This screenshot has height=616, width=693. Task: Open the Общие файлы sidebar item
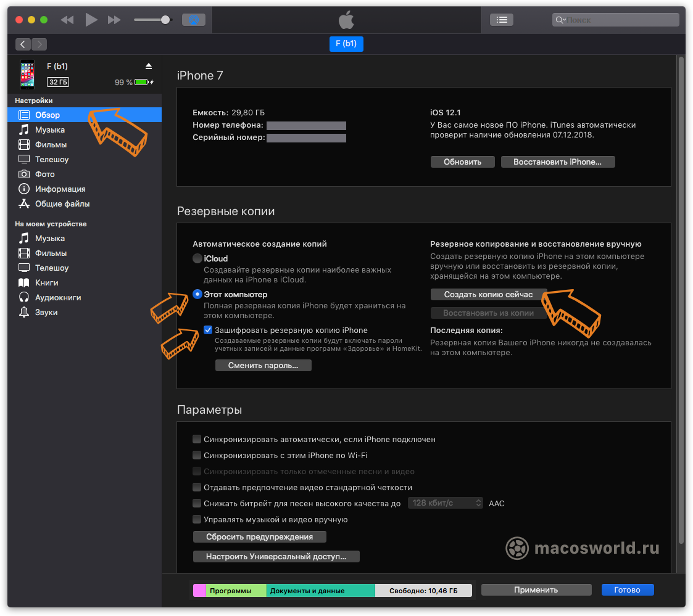coord(85,203)
